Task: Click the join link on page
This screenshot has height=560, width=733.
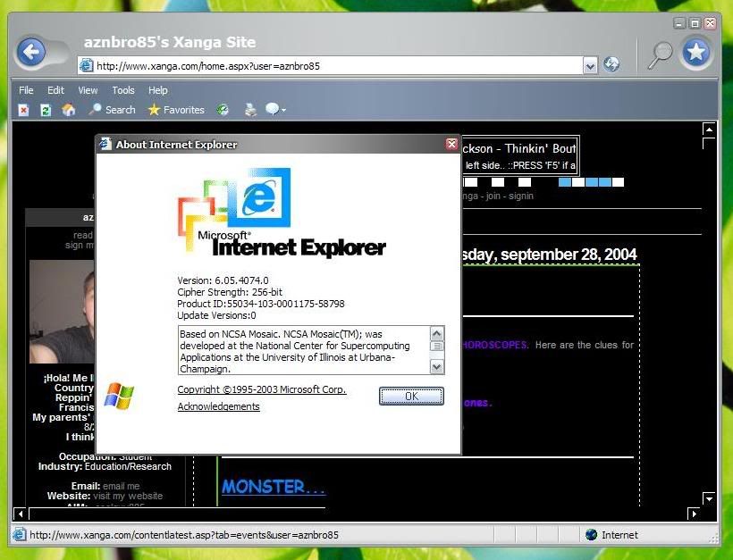Action: (493, 196)
